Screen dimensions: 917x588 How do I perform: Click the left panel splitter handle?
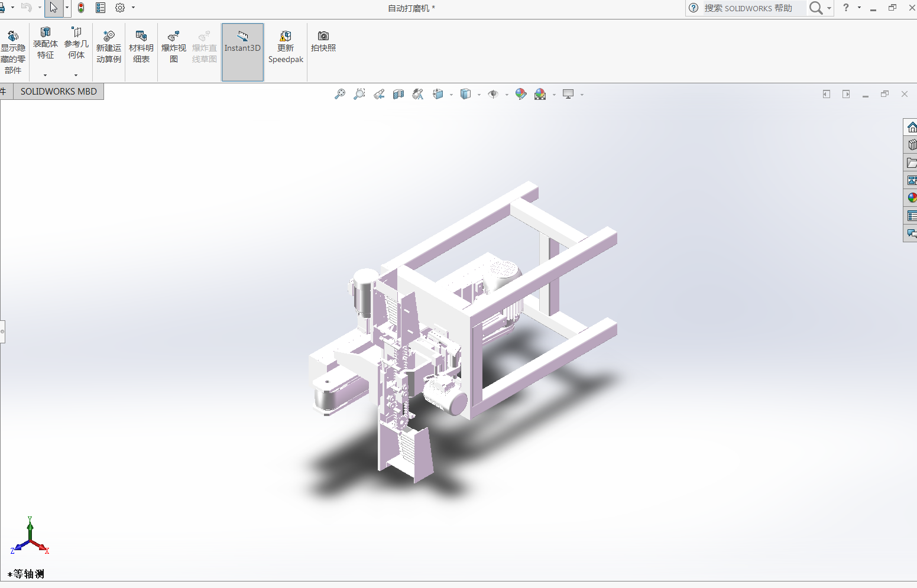[2, 332]
